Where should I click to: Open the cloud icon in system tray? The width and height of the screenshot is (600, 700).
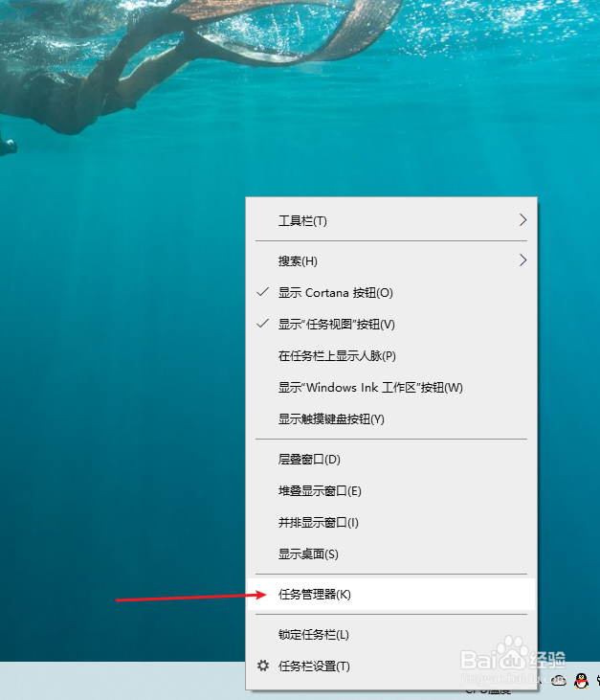[x=558, y=680]
